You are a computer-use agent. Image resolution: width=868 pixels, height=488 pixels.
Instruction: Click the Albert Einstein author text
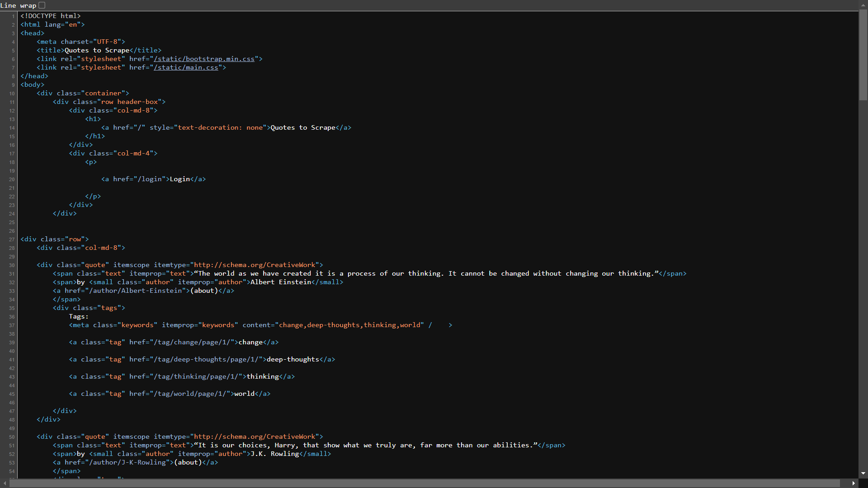[x=281, y=282]
